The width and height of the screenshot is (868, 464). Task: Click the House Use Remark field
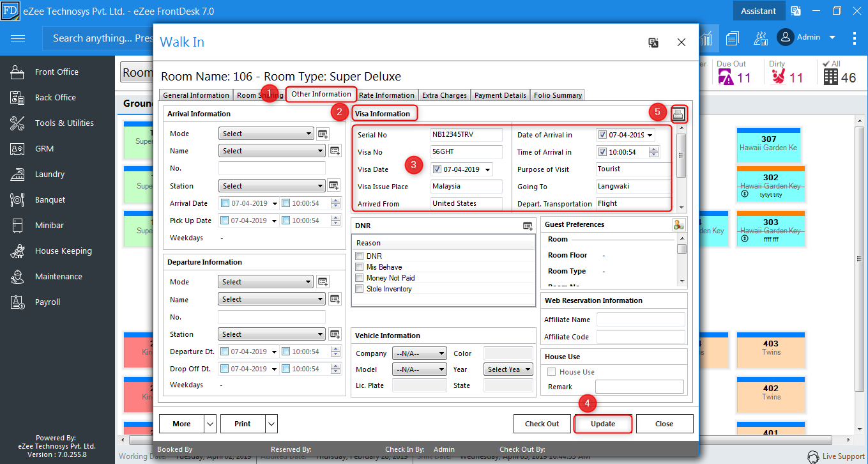tap(639, 387)
